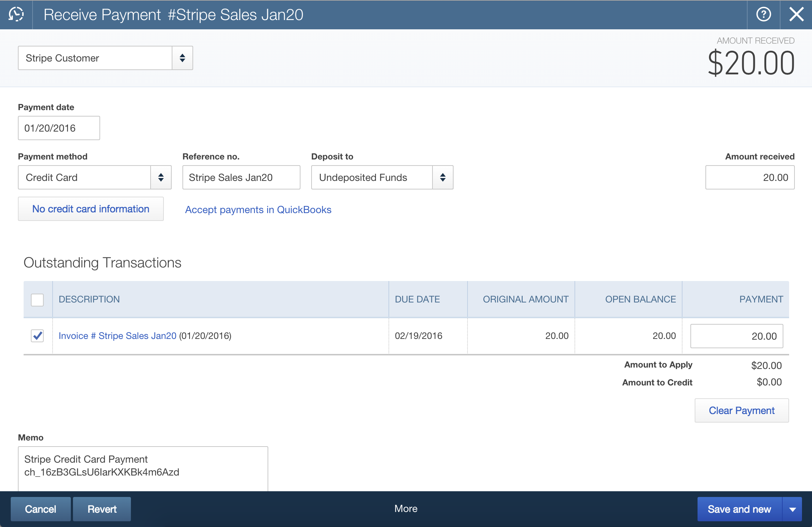Edit the invoice payment amount field
This screenshot has height=527, width=812.
tap(737, 336)
